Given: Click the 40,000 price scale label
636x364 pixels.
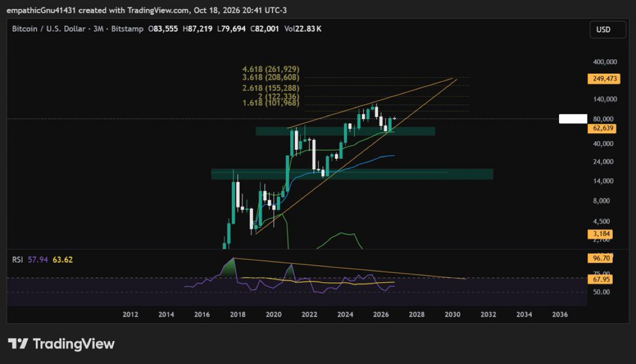Looking at the screenshot, I should coord(603,144).
